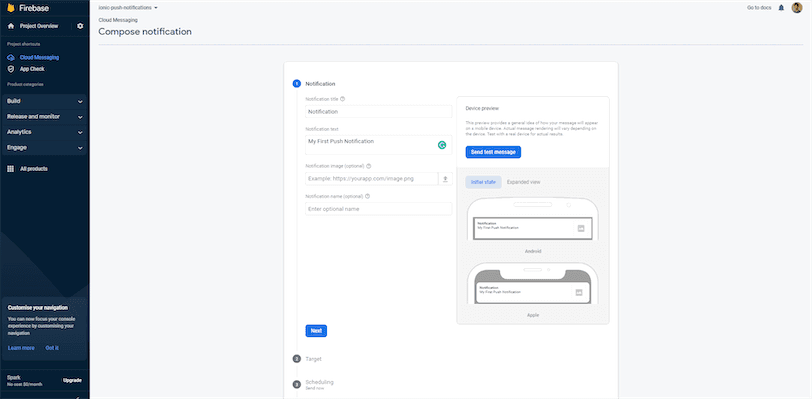Click image placeholder in Apple preview
812x399 pixels.
click(x=579, y=292)
